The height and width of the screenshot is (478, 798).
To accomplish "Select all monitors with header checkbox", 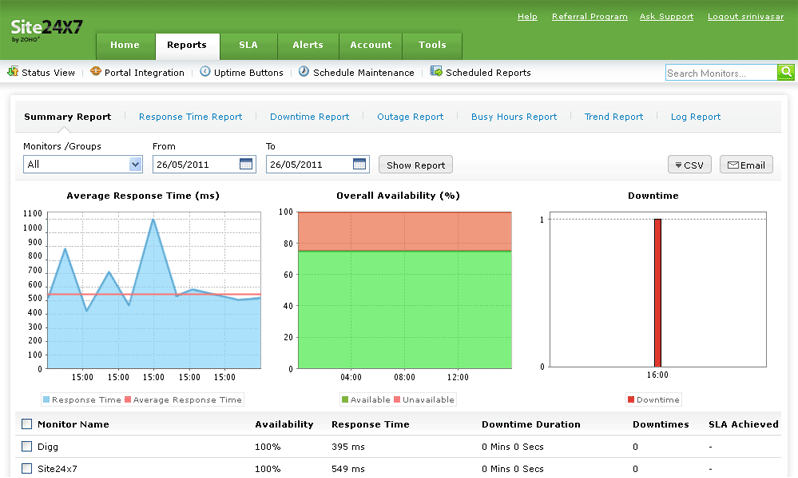I will 27,424.
